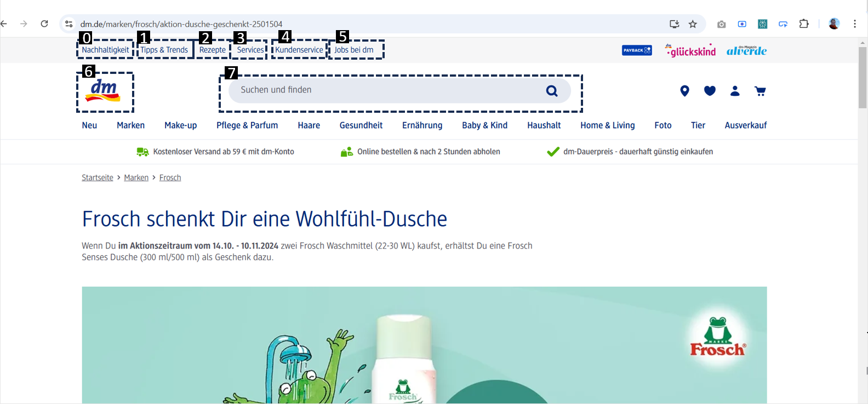
Task: Select the Haushalt navigation item
Action: (544, 125)
